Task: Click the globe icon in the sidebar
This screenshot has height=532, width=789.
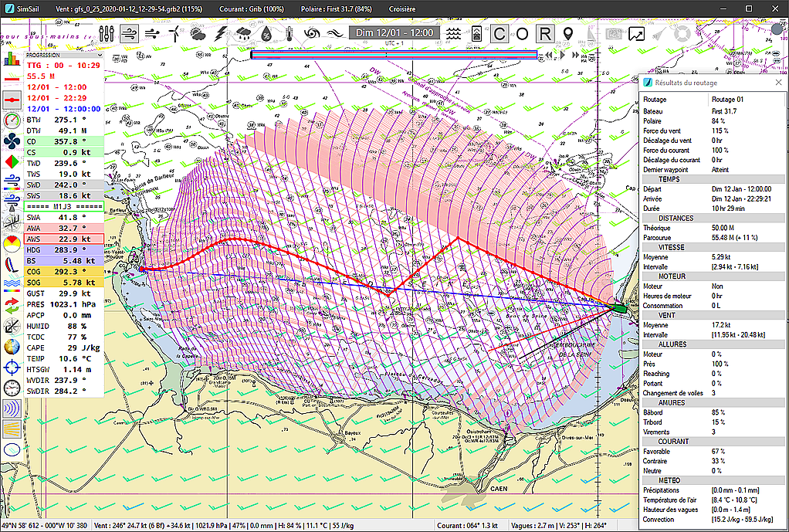Action: click(12, 347)
